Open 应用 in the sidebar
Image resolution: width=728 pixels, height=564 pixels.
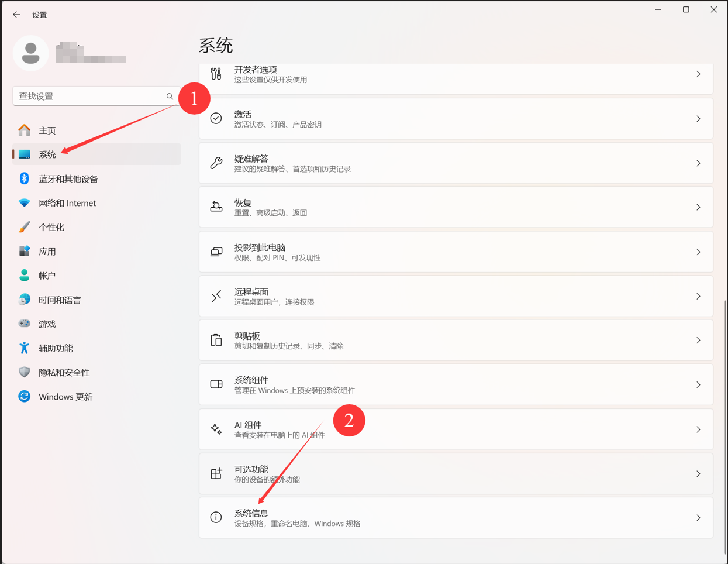pos(96,252)
